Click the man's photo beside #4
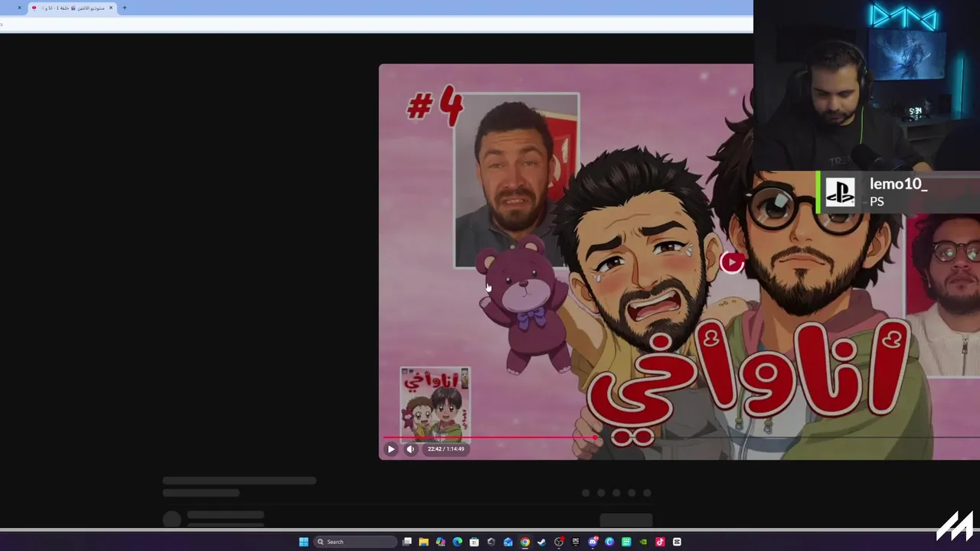The image size is (980, 551). pyautogui.click(x=517, y=180)
